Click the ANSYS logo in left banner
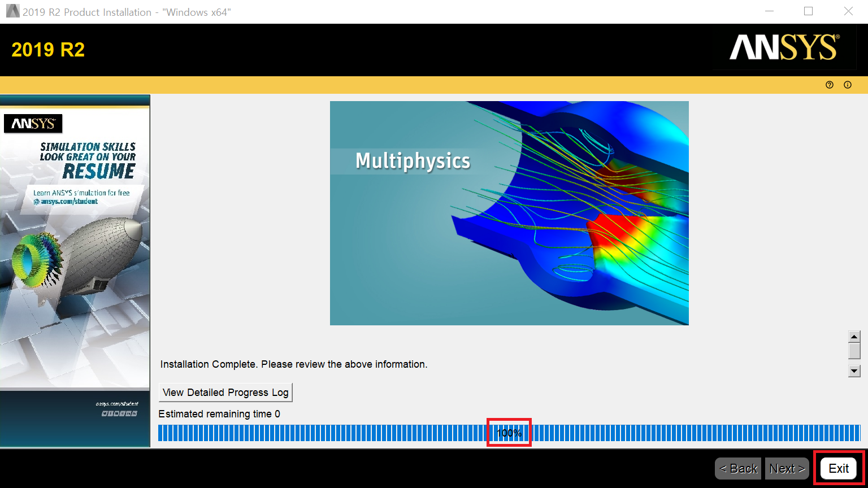Viewport: 868px width, 488px height. [33, 124]
